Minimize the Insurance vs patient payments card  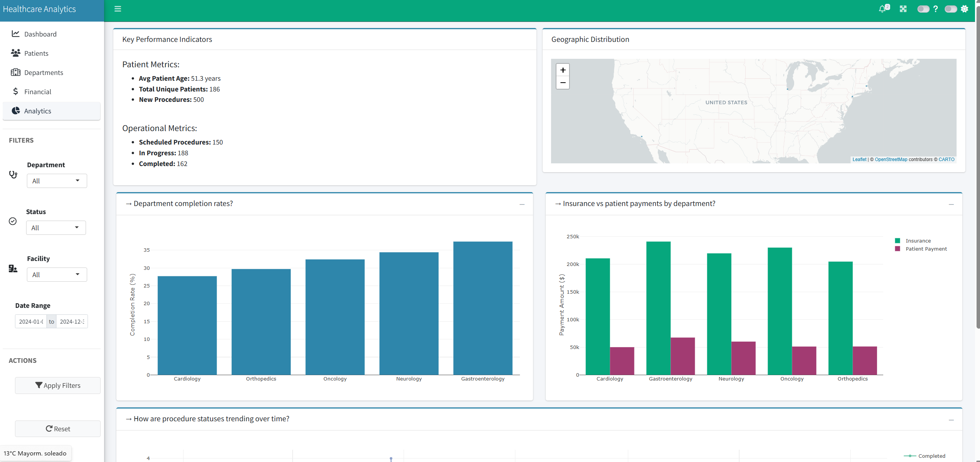(951, 204)
